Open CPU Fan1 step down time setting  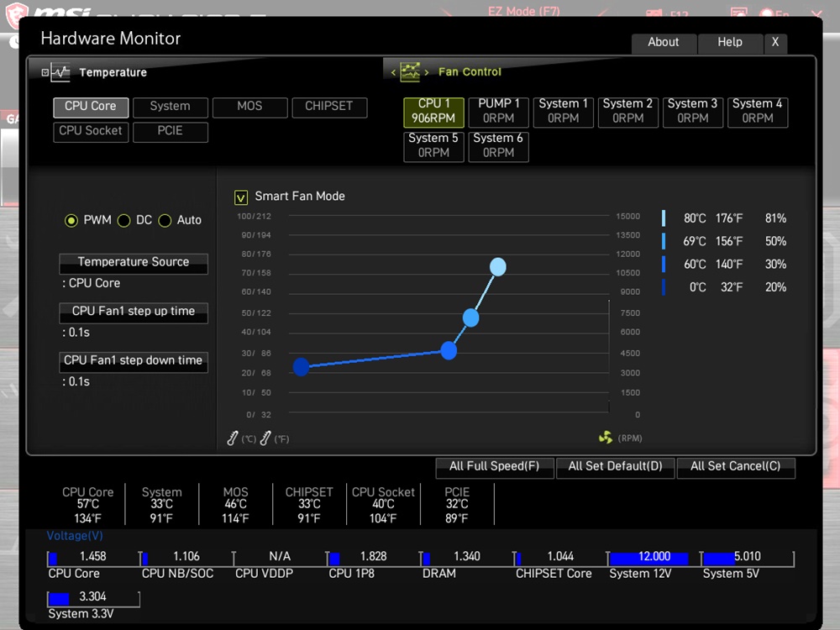(134, 361)
